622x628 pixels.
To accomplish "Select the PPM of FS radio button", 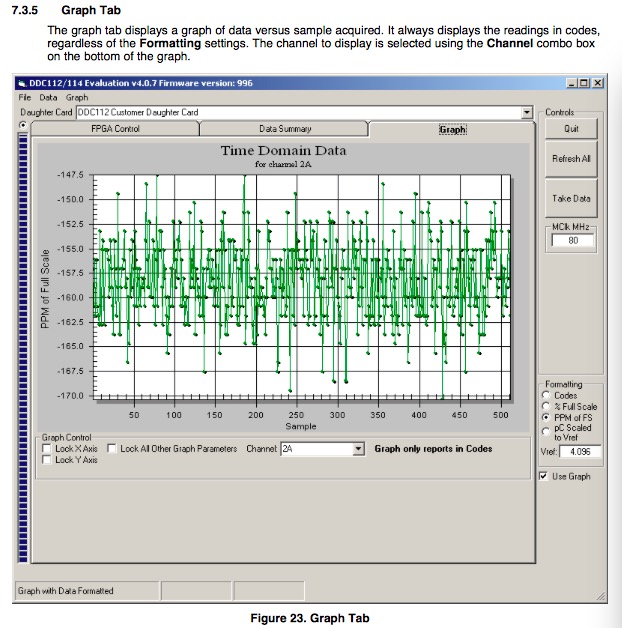I will [x=546, y=417].
